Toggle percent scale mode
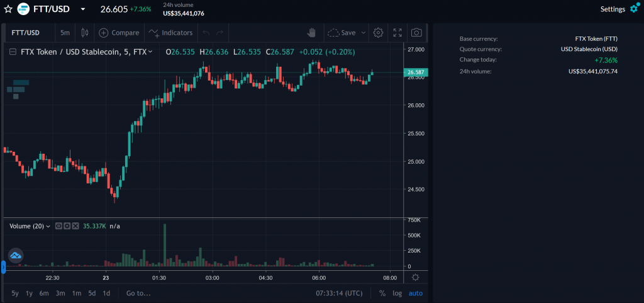Screen dimensions: 644x303 [x=382, y=293]
